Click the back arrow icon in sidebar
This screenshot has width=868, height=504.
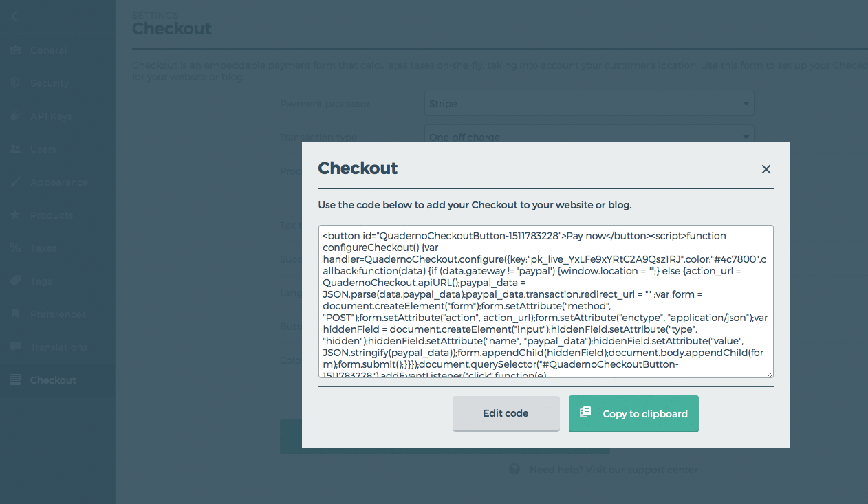tap(14, 17)
